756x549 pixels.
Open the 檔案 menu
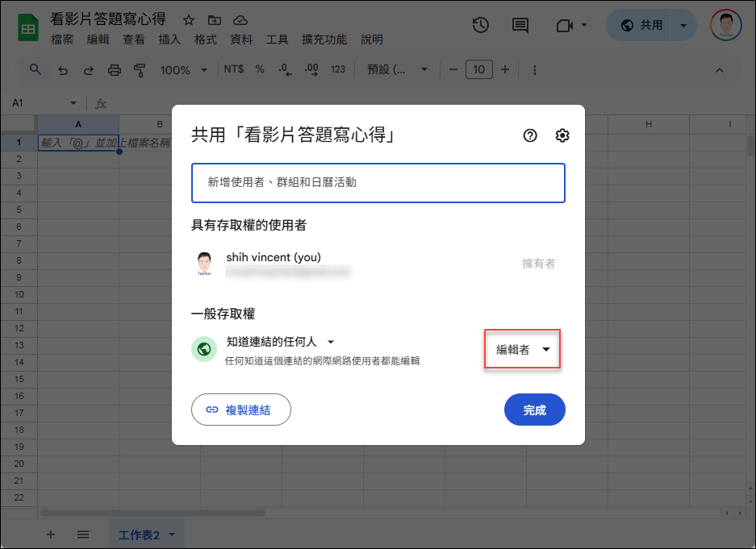(x=62, y=40)
